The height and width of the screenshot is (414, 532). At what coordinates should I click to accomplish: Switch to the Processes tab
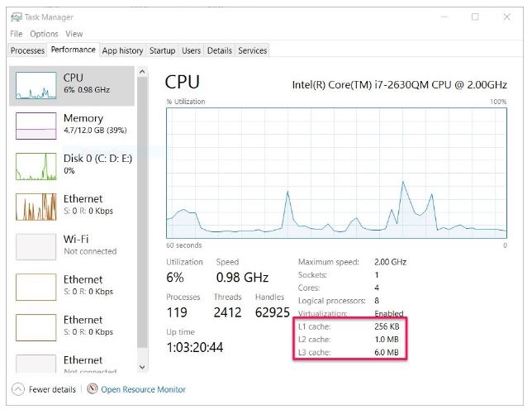pos(27,50)
